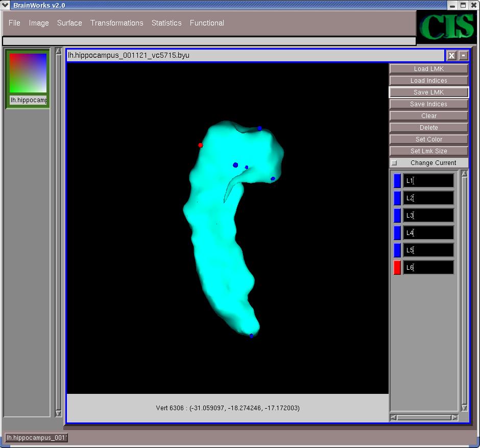The height and width of the screenshot is (448, 480).
Task: Open the Transformations menu
Action: (x=116, y=23)
